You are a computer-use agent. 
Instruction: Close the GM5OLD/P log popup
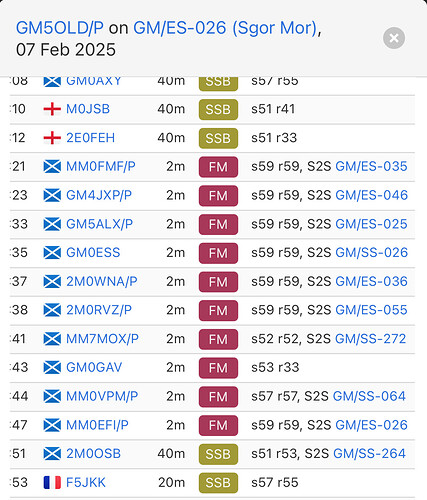pos(394,38)
